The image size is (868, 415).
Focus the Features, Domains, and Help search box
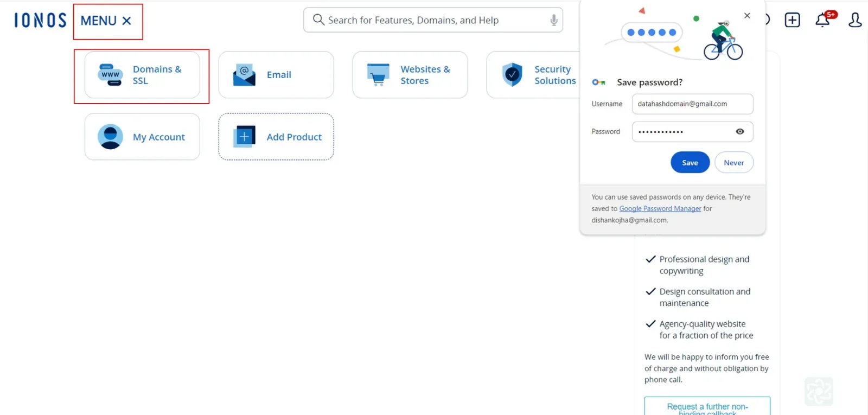pyautogui.click(x=433, y=20)
